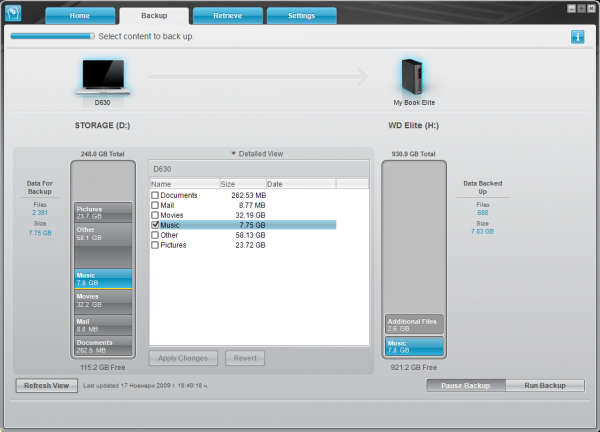Click the Revert button
Viewport: 600px width, 432px height.
tap(245, 358)
